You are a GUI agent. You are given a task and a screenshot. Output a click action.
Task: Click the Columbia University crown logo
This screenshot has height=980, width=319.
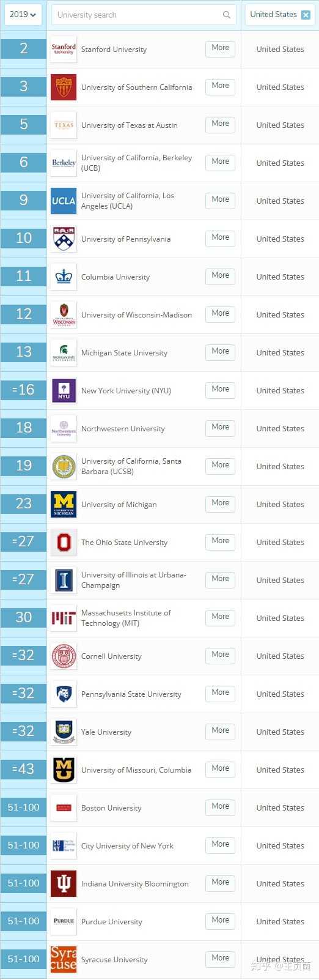coord(64,277)
